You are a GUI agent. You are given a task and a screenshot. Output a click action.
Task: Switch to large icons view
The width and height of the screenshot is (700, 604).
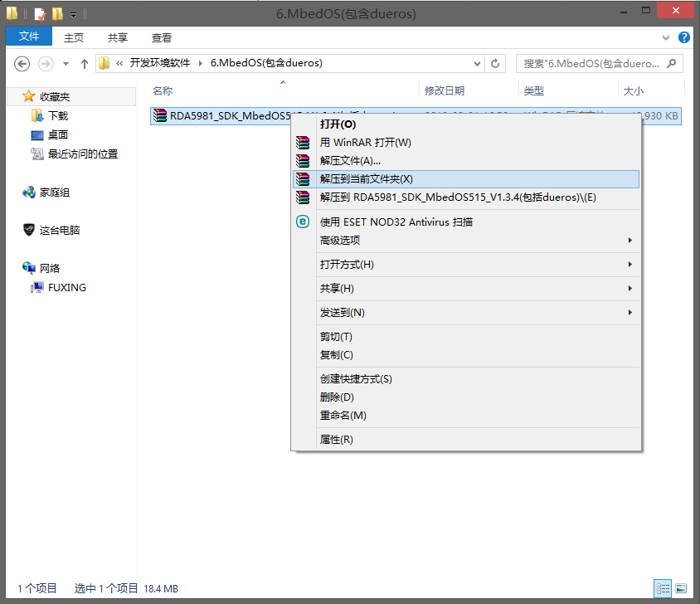pos(681,588)
